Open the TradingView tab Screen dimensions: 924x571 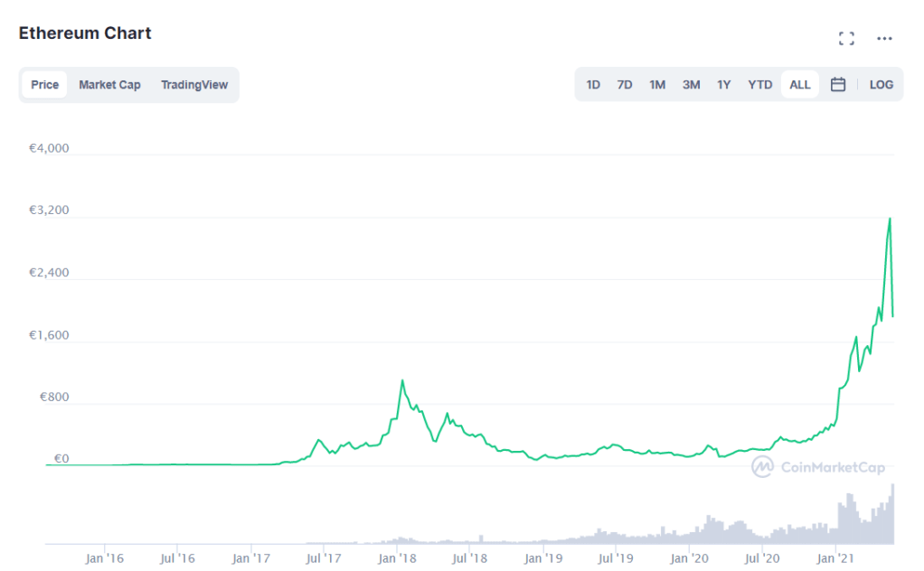point(194,85)
